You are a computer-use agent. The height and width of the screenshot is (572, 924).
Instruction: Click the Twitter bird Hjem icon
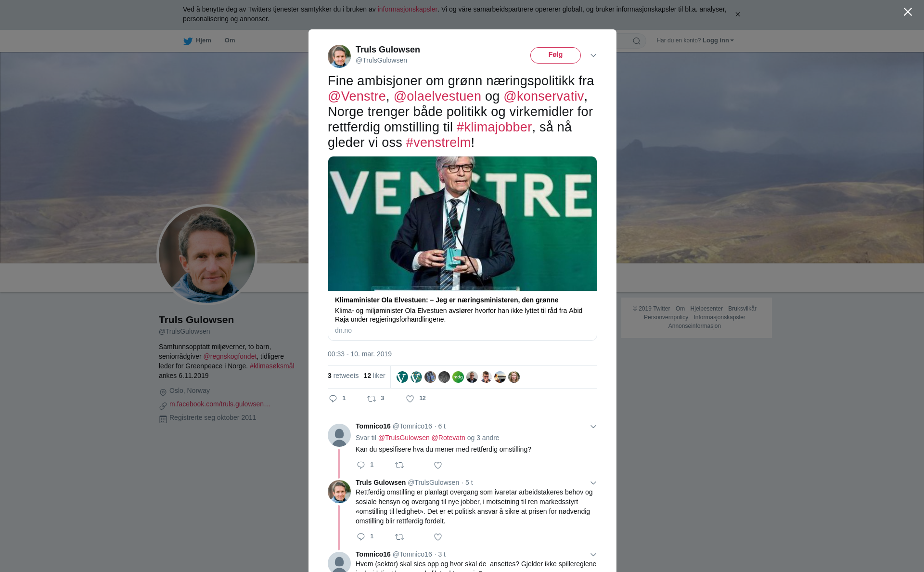[x=188, y=41]
